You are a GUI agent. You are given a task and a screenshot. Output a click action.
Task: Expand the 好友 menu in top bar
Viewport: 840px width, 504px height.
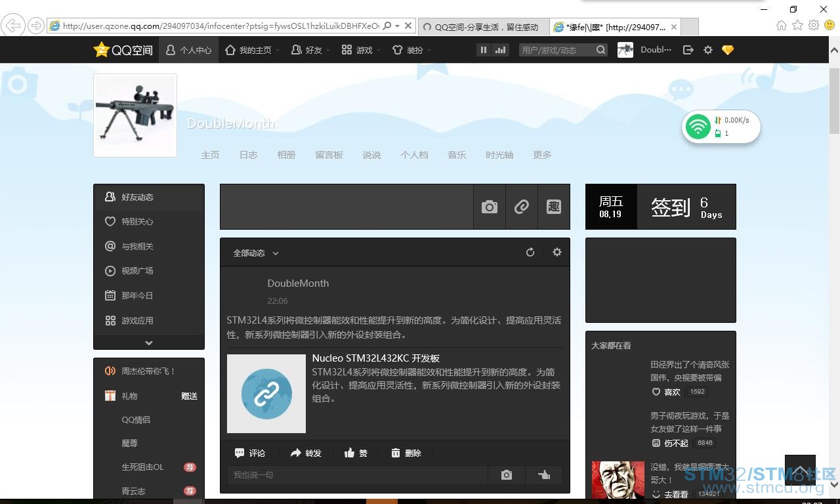pyautogui.click(x=310, y=50)
